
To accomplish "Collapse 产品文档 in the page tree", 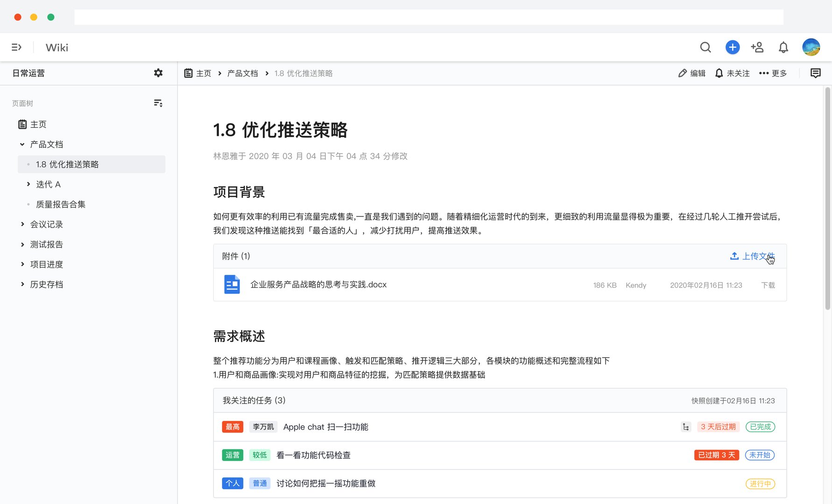I will click(x=21, y=144).
